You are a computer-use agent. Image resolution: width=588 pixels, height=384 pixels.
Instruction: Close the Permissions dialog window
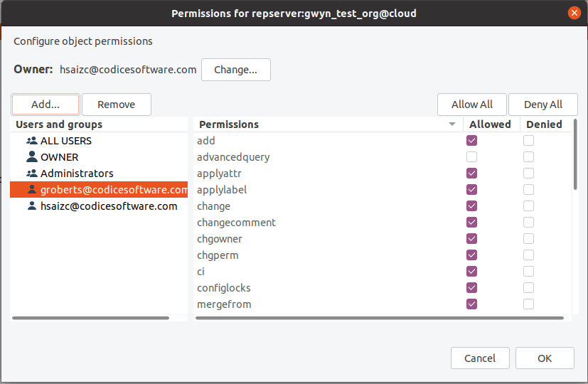[574, 13]
